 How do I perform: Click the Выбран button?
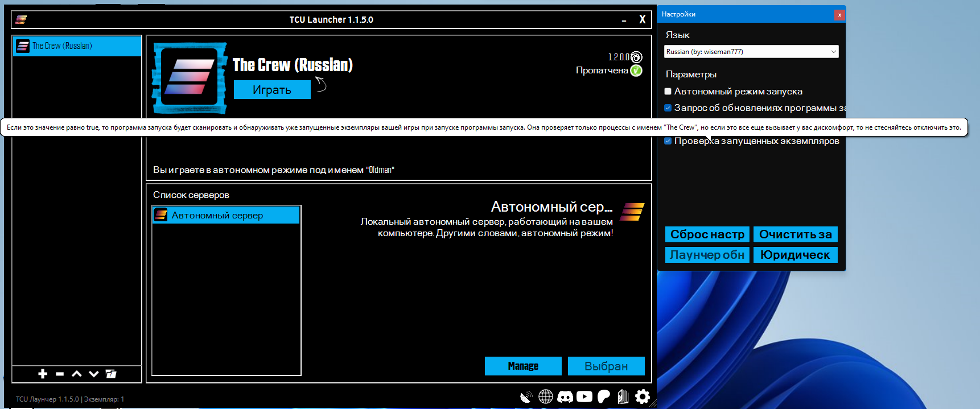606,366
